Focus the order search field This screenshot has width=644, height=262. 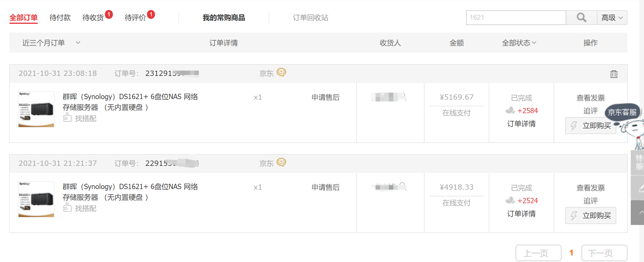(x=516, y=18)
